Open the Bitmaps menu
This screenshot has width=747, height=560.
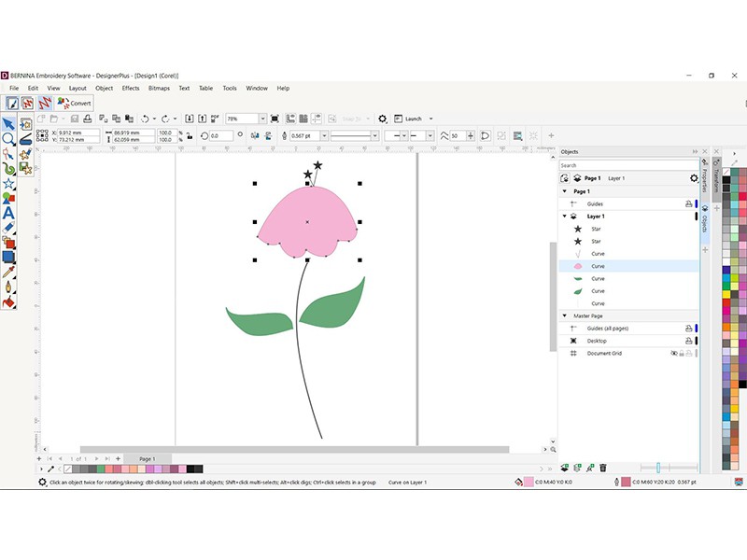pos(159,89)
